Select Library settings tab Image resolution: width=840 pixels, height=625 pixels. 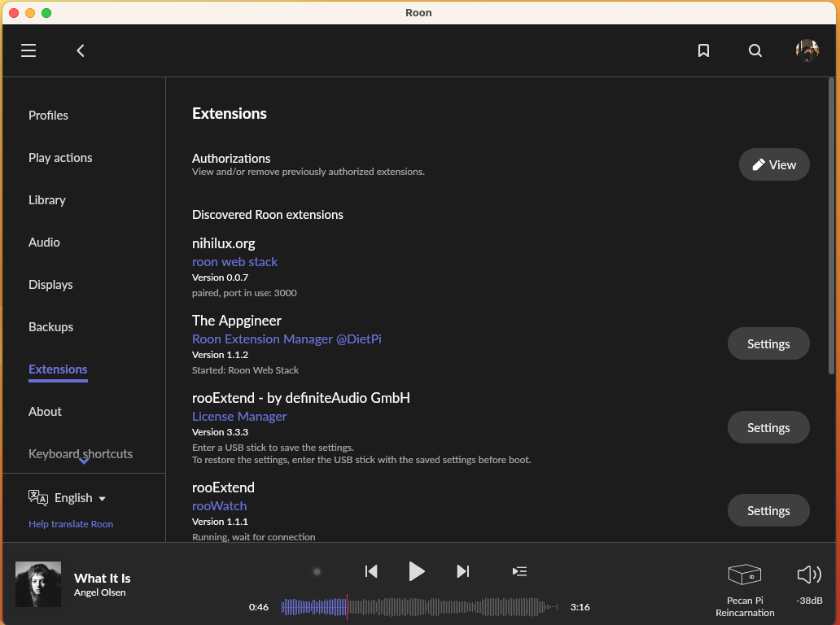pos(47,199)
